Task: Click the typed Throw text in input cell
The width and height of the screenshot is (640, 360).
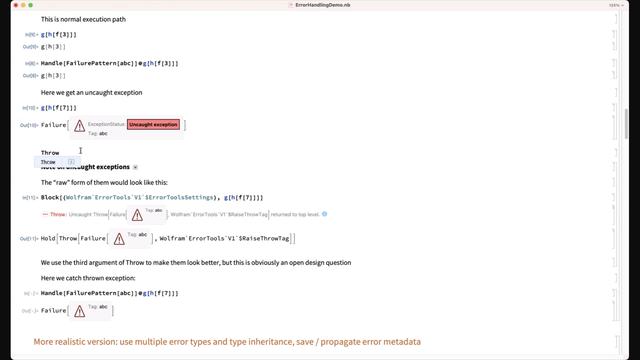Action: (50, 153)
